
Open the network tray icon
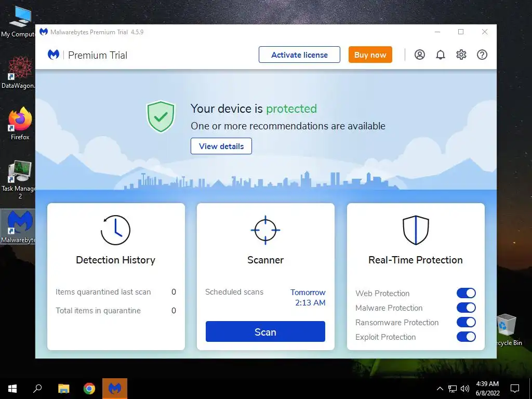pyautogui.click(x=453, y=389)
